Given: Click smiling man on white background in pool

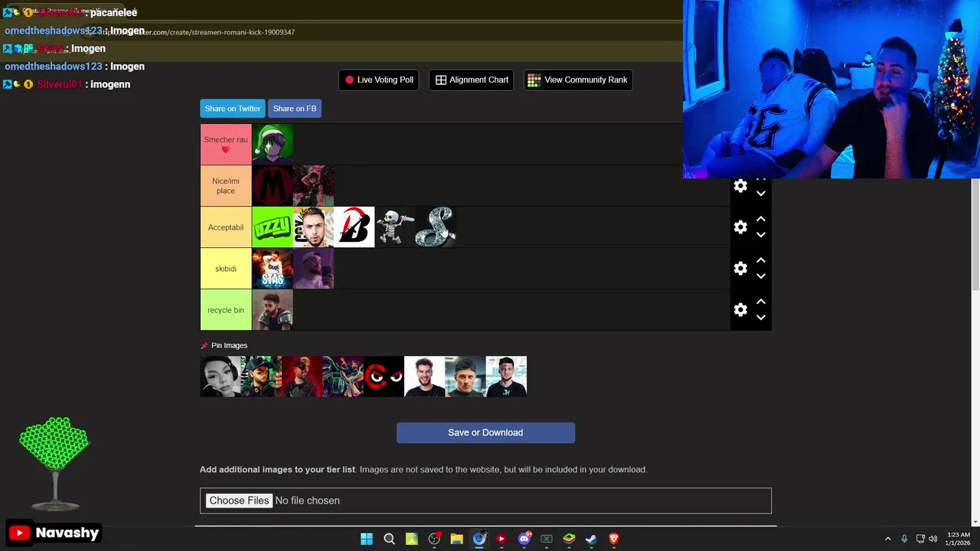Looking at the screenshot, I should (424, 377).
